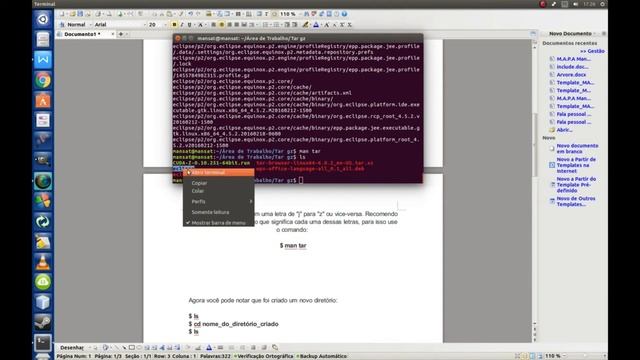640x360 pixels.
Task: Click Novo documento em branco link
Action: 577,149
